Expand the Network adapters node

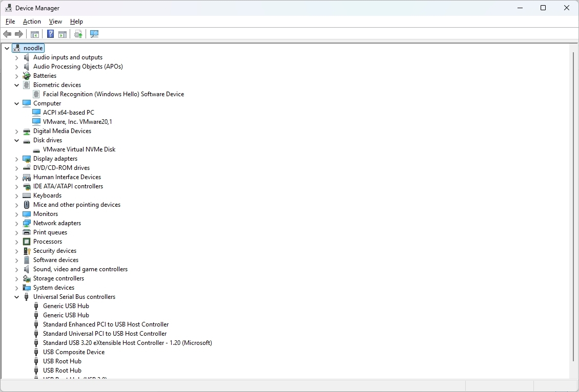pyautogui.click(x=16, y=223)
